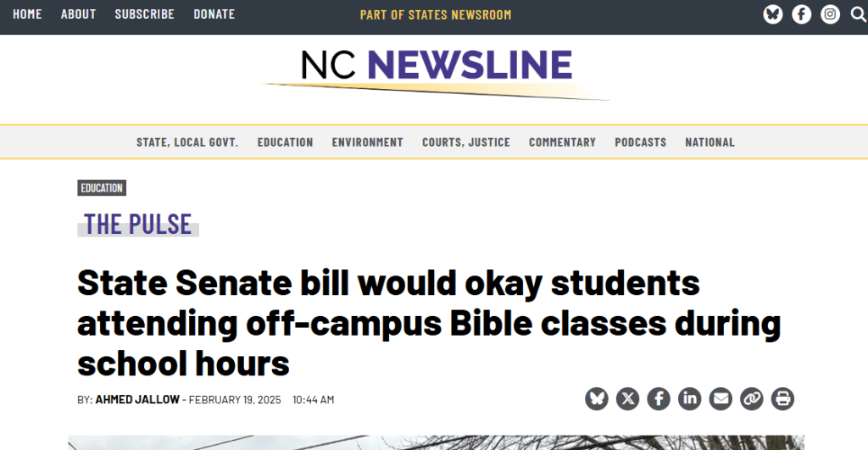
Task: Open Facebook page from the top header
Action: pos(801,14)
